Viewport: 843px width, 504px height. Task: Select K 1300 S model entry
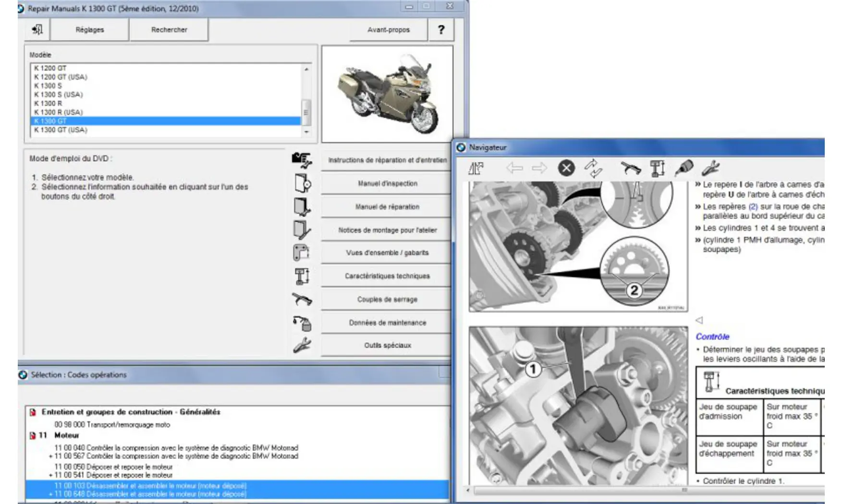tap(166, 85)
